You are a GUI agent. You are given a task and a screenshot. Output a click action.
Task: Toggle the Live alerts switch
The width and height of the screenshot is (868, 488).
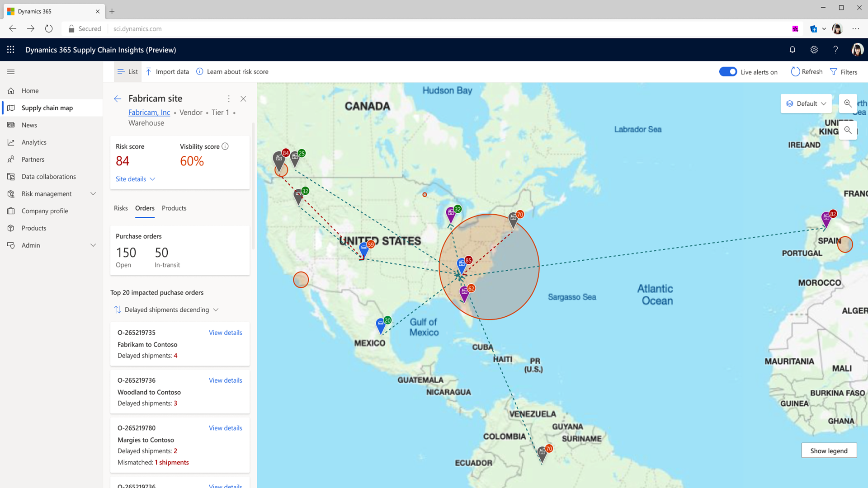coord(728,72)
